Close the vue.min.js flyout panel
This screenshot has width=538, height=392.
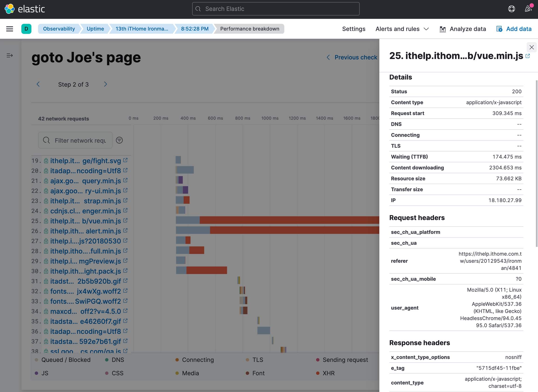[x=532, y=47]
